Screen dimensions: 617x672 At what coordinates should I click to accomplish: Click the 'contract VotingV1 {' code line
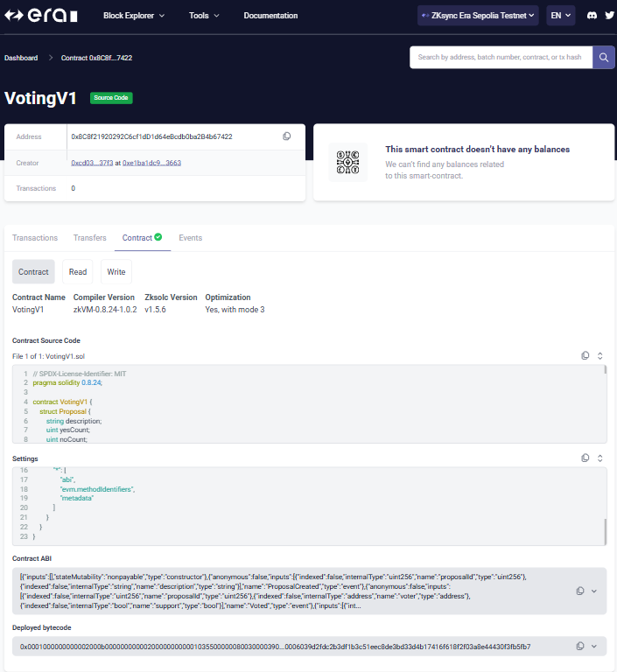(63, 402)
